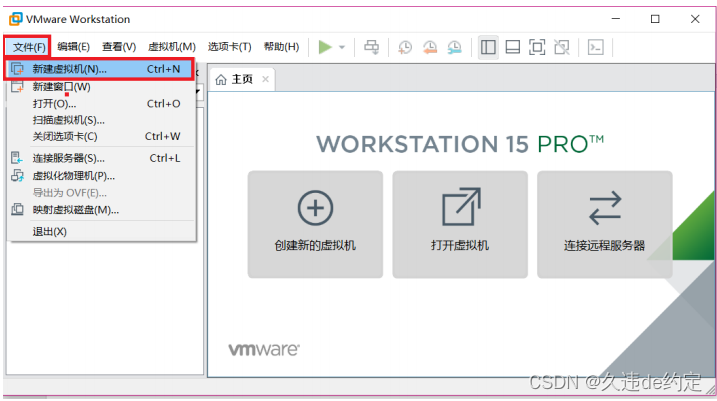Click the open-external arrow icon
The height and width of the screenshot is (401, 717).
pos(461,207)
